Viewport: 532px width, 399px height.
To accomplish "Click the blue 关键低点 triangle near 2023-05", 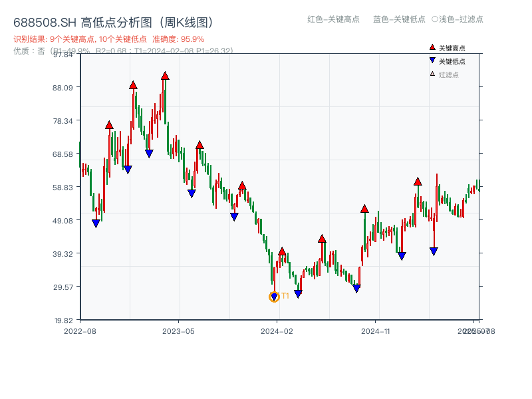I will tap(191, 192).
